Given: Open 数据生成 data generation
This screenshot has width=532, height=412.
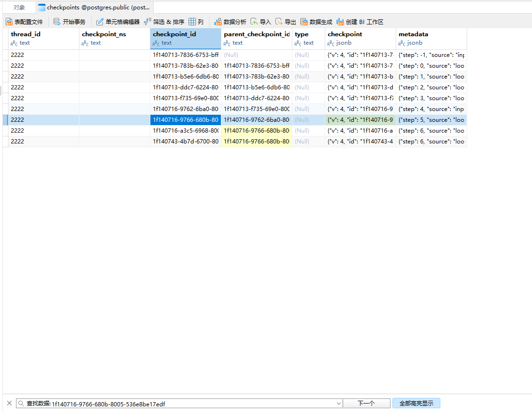Looking at the screenshot, I should [x=316, y=22].
